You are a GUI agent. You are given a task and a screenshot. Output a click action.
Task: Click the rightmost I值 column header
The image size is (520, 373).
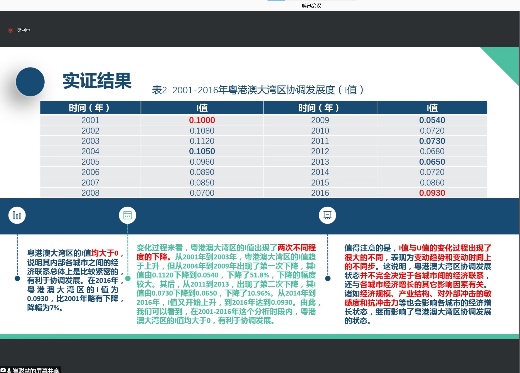pyautogui.click(x=432, y=108)
